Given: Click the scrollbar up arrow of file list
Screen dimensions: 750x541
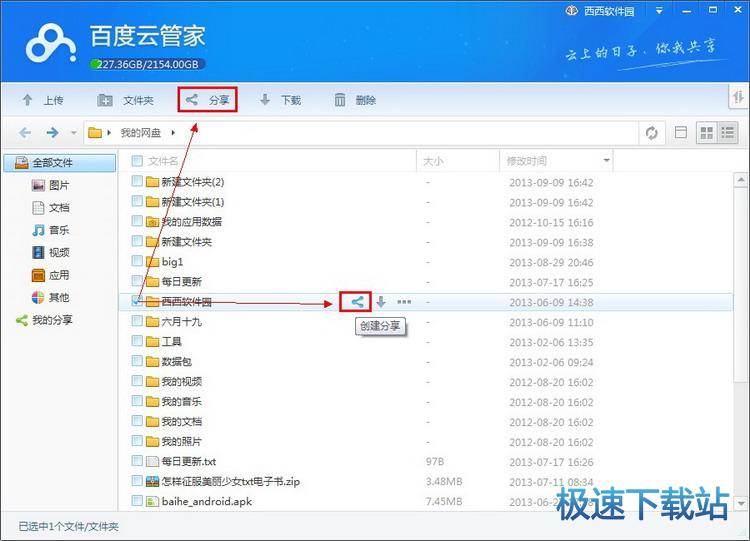Looking at the screenshot, I should 741,180.
